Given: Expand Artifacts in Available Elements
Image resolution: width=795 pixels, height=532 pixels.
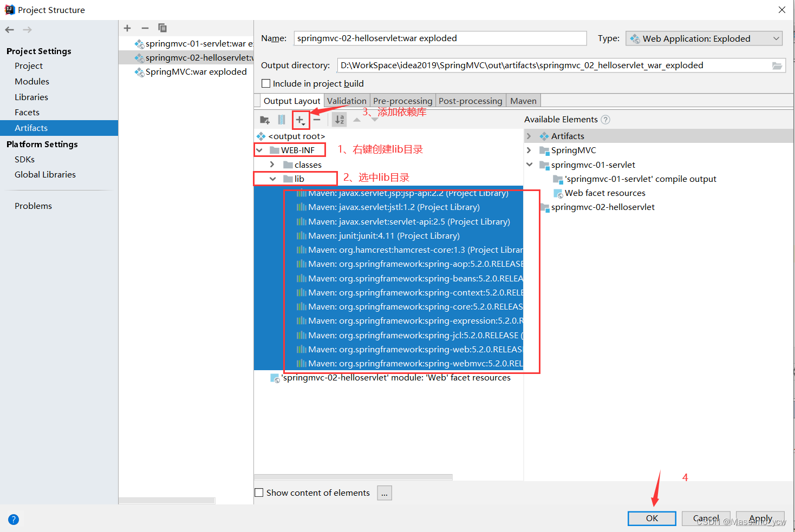Looking at the screenshot, I should (x=529, y=136).
